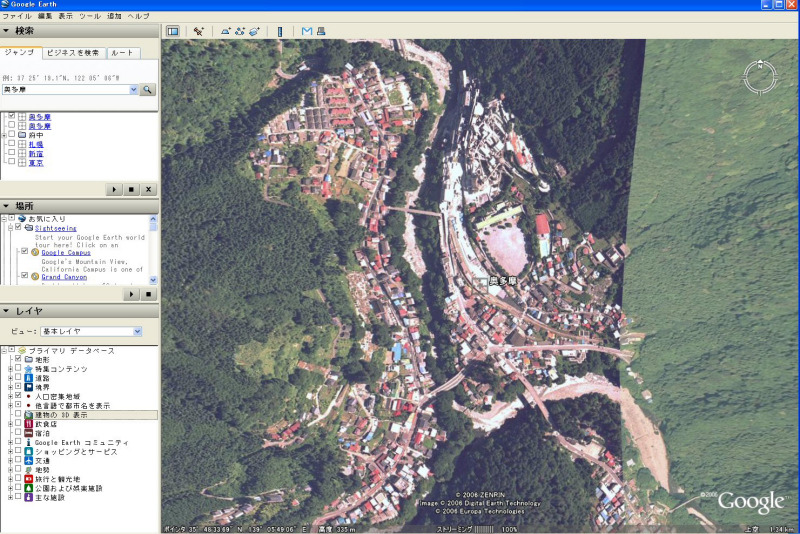
Task: Collapse the 検索 search panel
Action: [x=6, y=31]
